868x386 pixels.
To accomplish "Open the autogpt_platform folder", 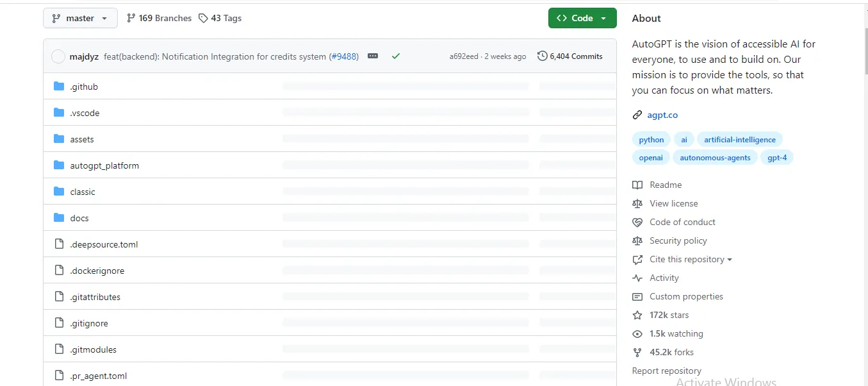I will tap(104, 165).
